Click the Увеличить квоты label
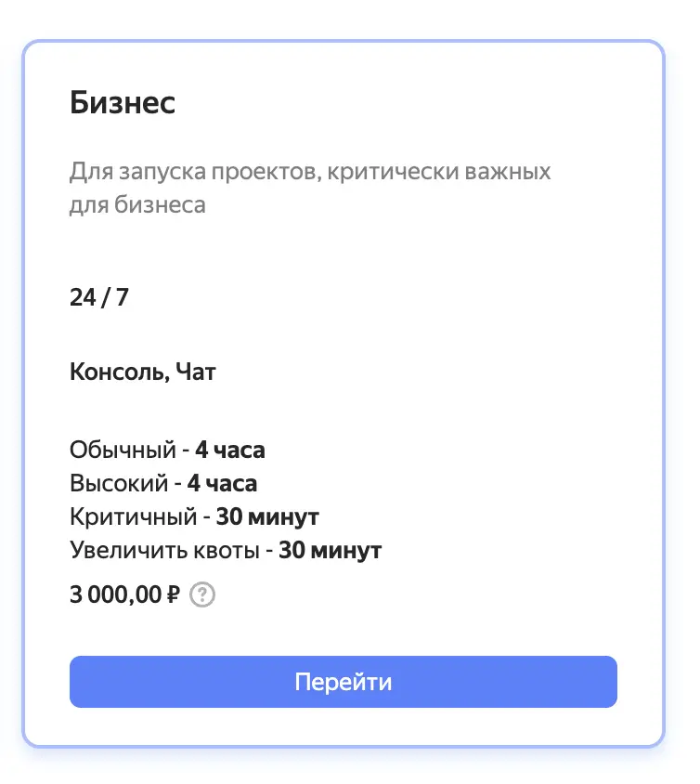This screenshot has height=784, width=700. point(163,551)
